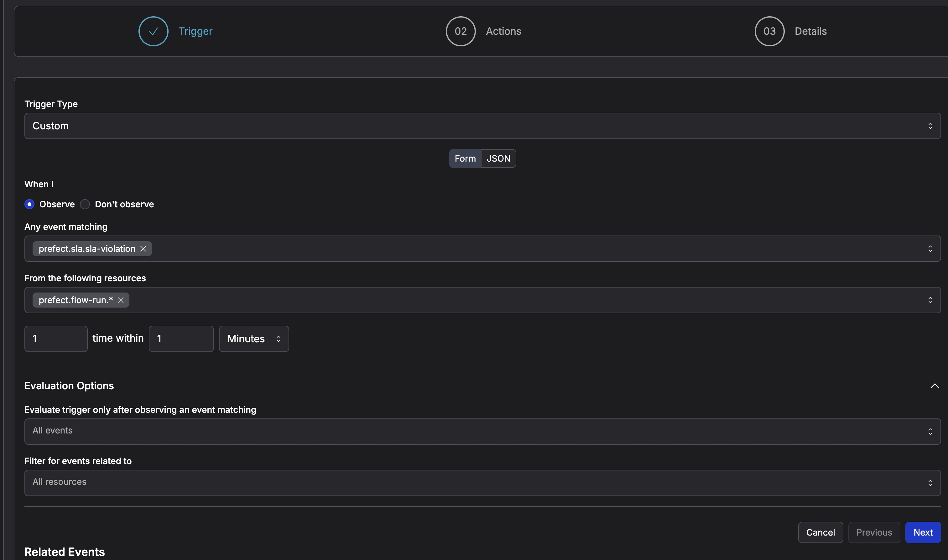The width and height of the screenshot is (948, 560).
Task: Click the Trigger step checkmark icon
Action: pos(153,31)
